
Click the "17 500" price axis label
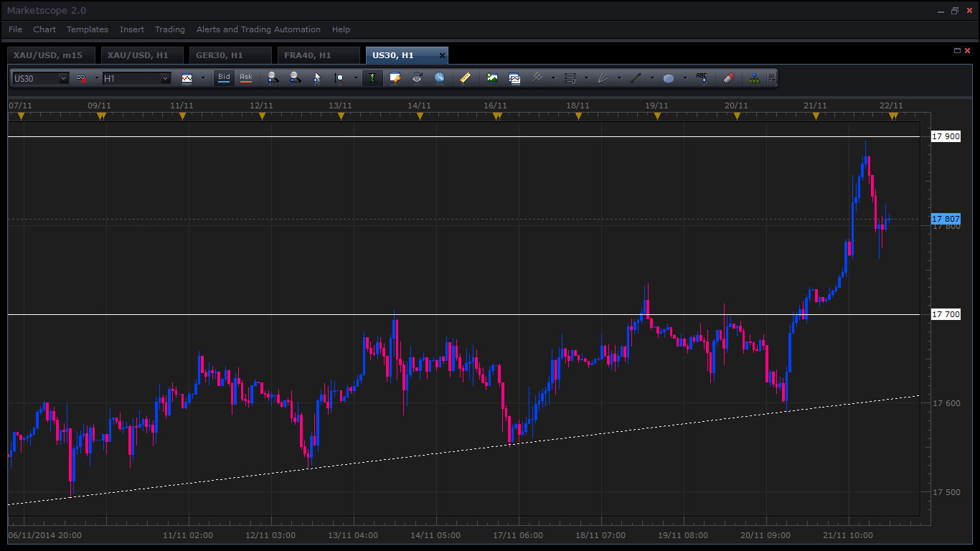(946, 492)
